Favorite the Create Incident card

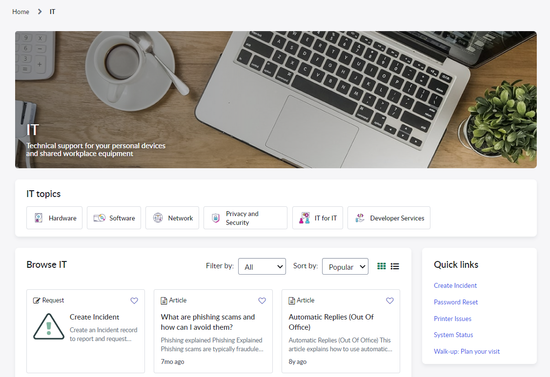click(x=134, y=301)
